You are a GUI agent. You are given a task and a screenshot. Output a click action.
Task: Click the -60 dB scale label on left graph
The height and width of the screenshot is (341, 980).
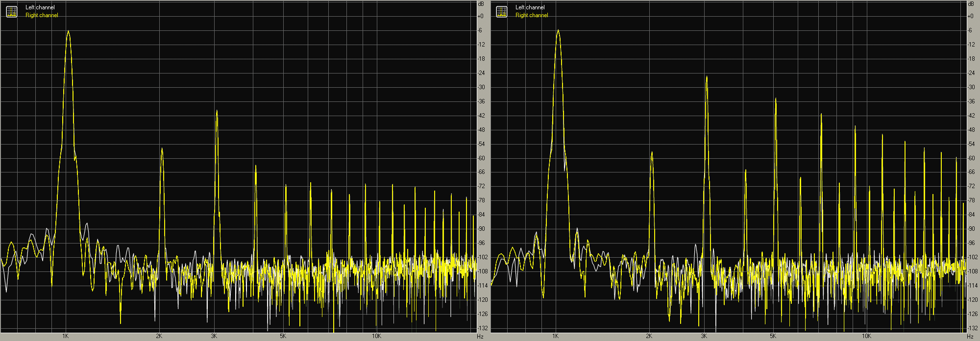[481, 158]
